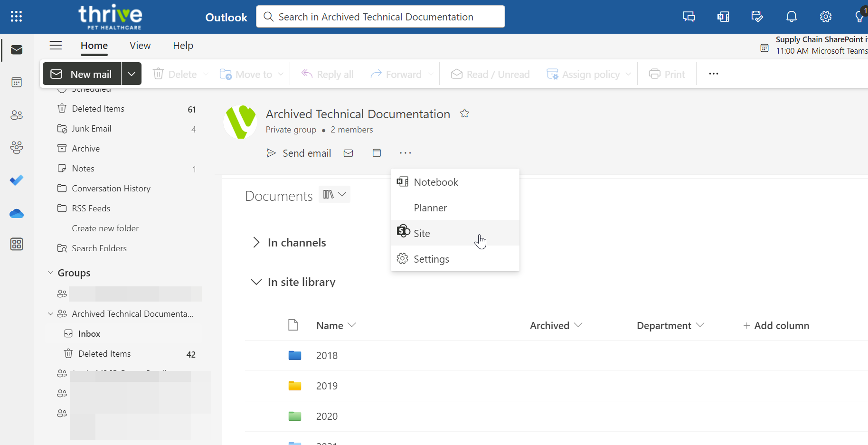Click the search box
The height and width of the screenshot is (445, 868).
[x=380, y=17]
